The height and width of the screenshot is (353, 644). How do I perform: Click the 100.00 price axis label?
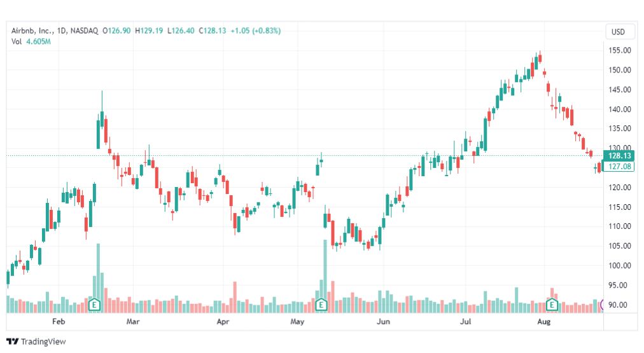pos(619,266)
